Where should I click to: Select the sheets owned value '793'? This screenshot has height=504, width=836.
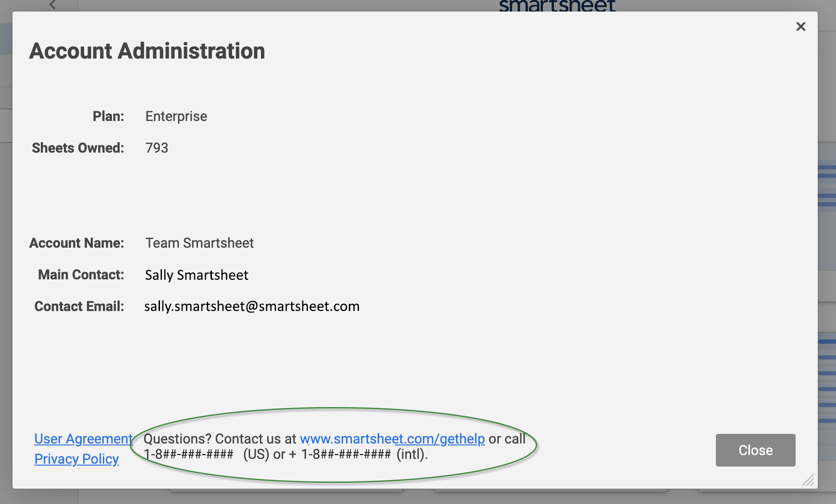(x=157, y=148)
